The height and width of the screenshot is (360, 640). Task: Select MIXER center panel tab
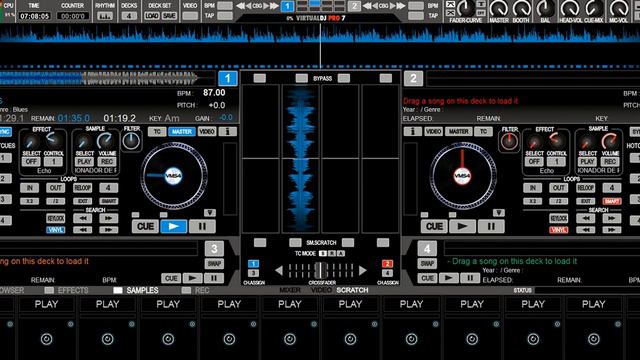[x=290, y=290]
